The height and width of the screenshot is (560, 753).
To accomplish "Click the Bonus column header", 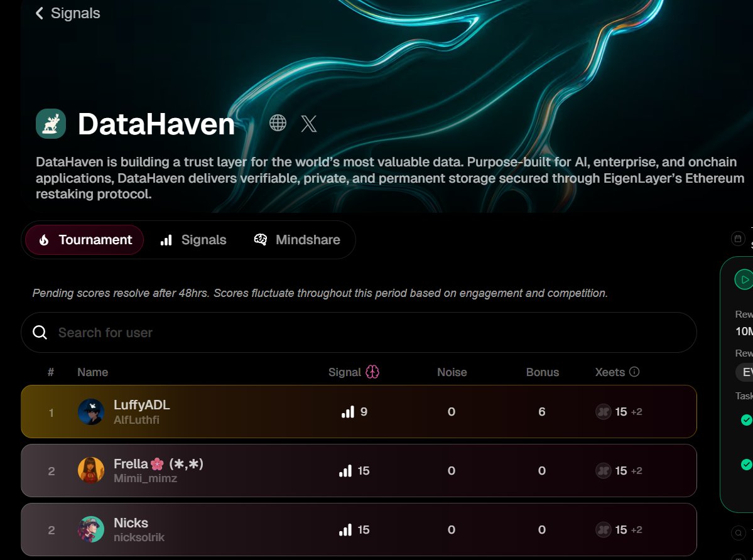I will click(x=543, y=372).
